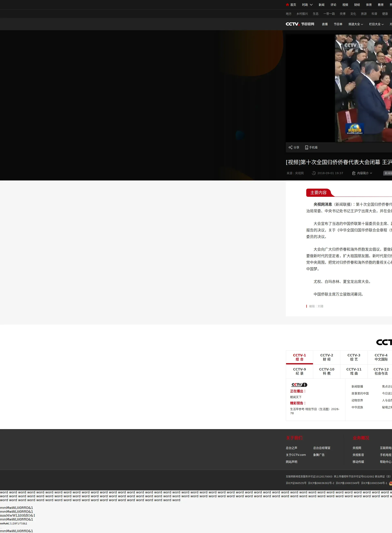This screenshot has width=392, height=533.
Task: Expand the 内容简介 chevron
Action: tap(371, 173)
